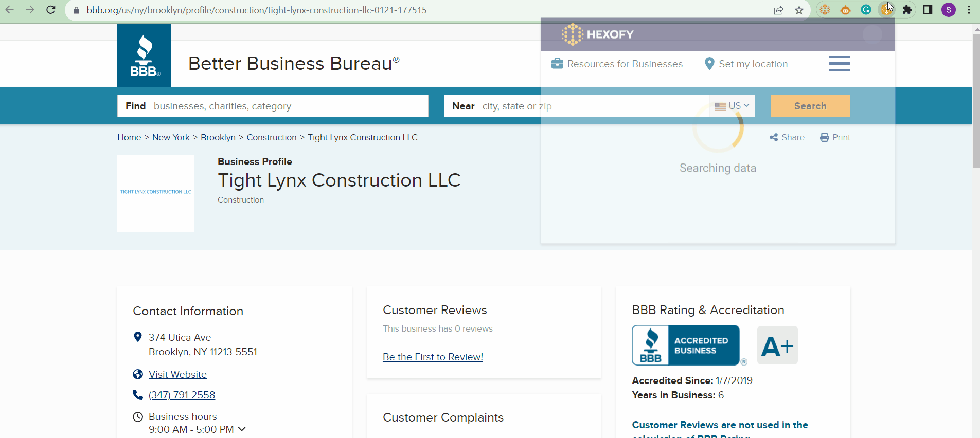Image resolution: width=980 pixels, height=438 pixels.
Task: Click the orange Search button
Action: 810,106
